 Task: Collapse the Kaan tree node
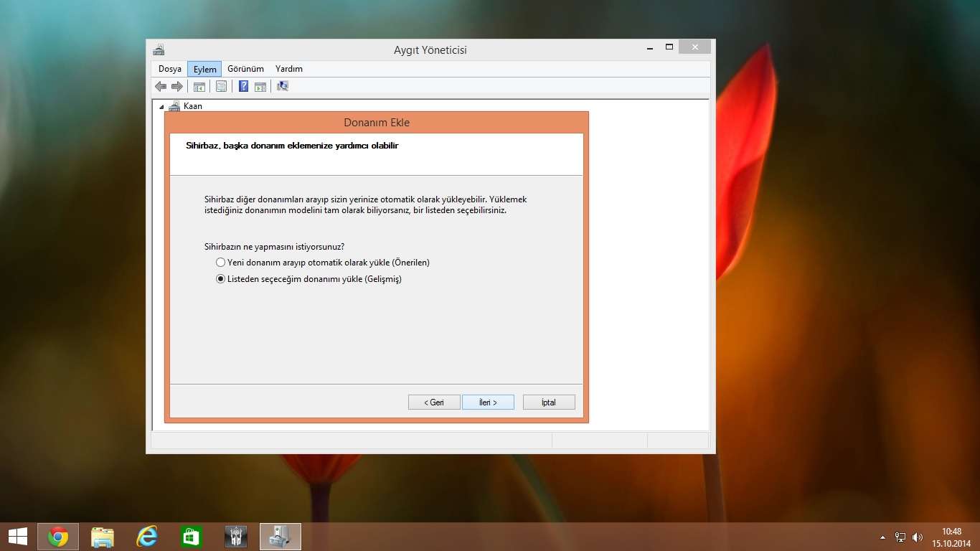[161, 107]
